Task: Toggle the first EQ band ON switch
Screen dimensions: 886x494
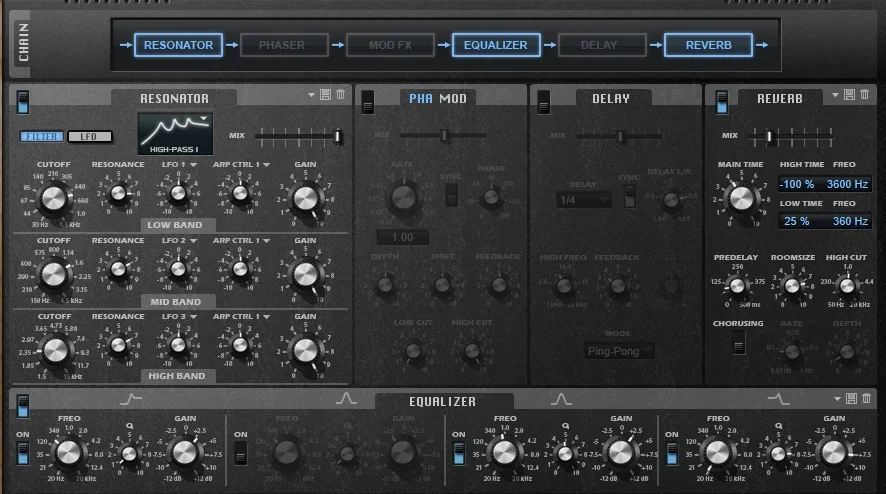Action: click(x=23, y=453)
